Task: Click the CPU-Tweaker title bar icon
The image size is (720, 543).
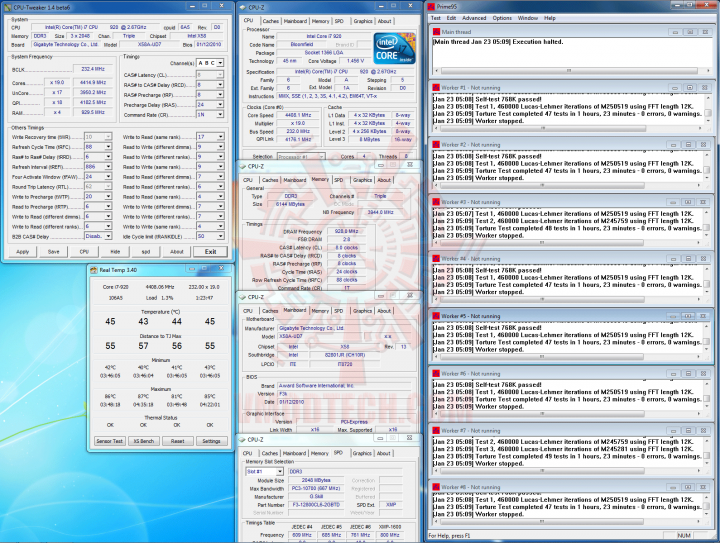Action: (x=10, y=6)
